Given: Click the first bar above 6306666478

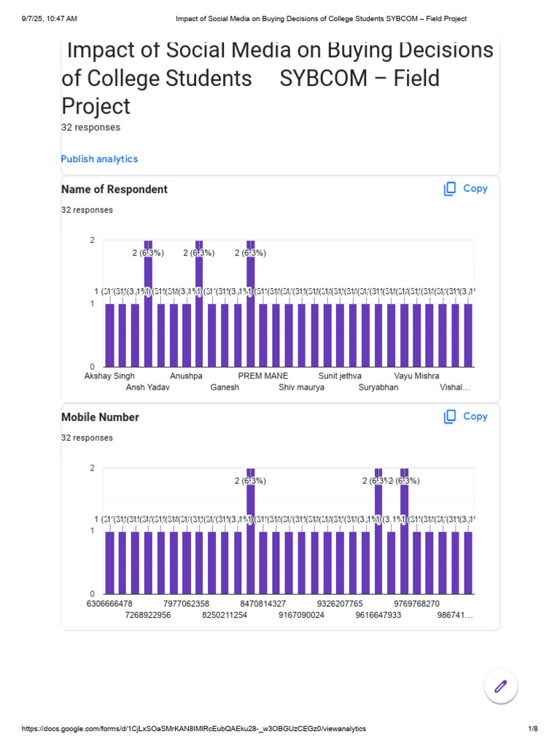Looking at the screenshot, I should tap(109, 563).
